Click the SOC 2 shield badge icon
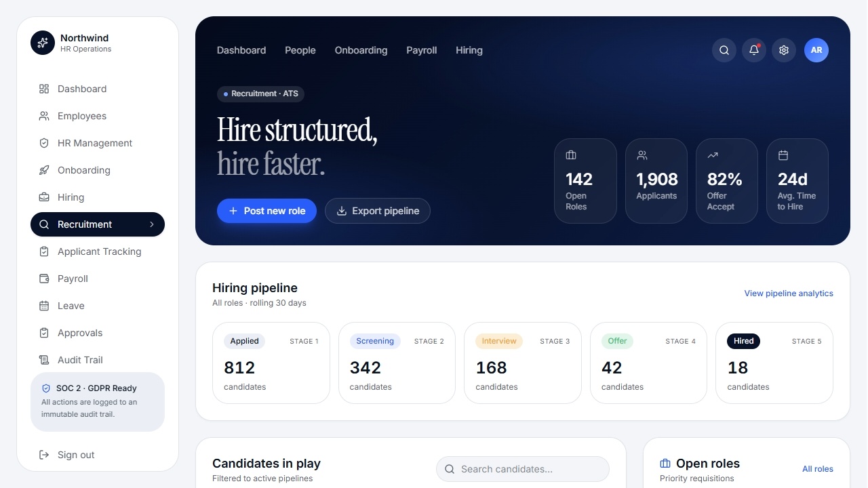 [46, 388]
